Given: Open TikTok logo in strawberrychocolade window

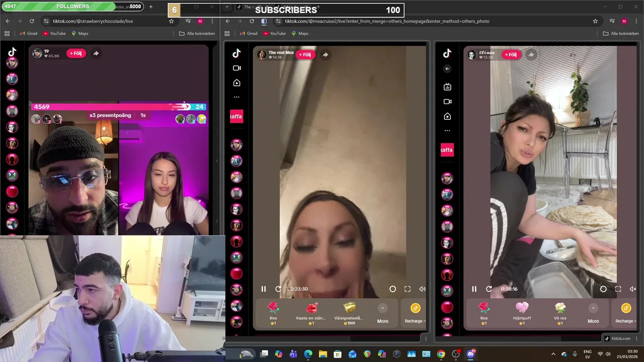Looking at the screenshot, I should (12, 52).
